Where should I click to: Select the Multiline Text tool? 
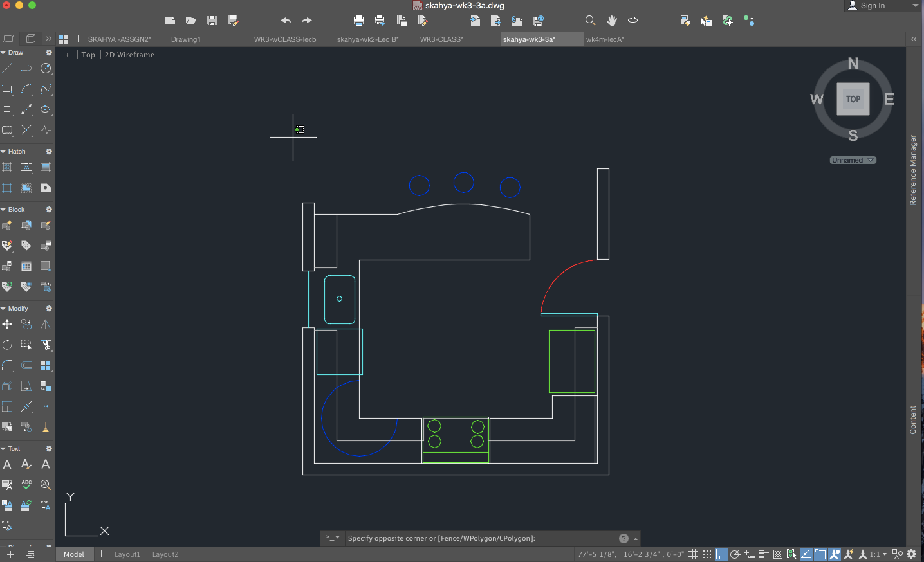point(7,465)
